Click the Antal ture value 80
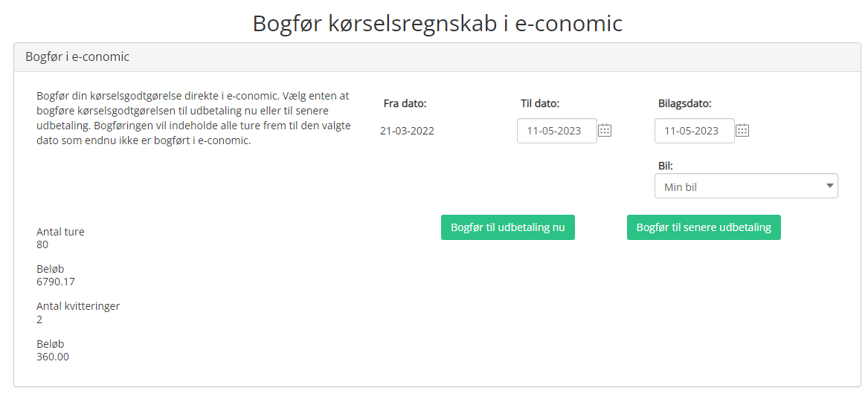The image size is (868, 399). point(42,244)
